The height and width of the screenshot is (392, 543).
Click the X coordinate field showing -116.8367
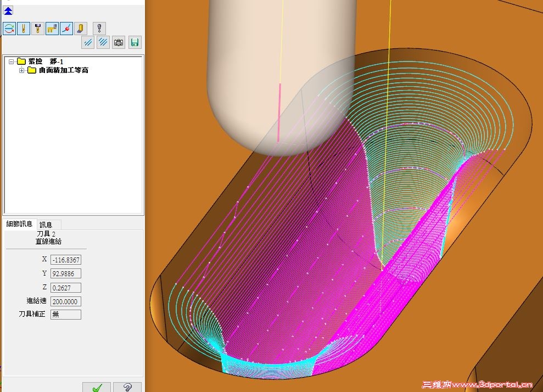click(x=66, y=260)
